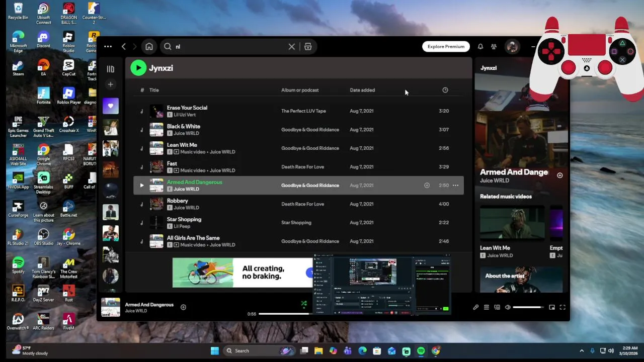This screenshot has width=644, height=362.
Task: Open Connect to a device icon
Action: pyautogui.click(x=497, y=307)
